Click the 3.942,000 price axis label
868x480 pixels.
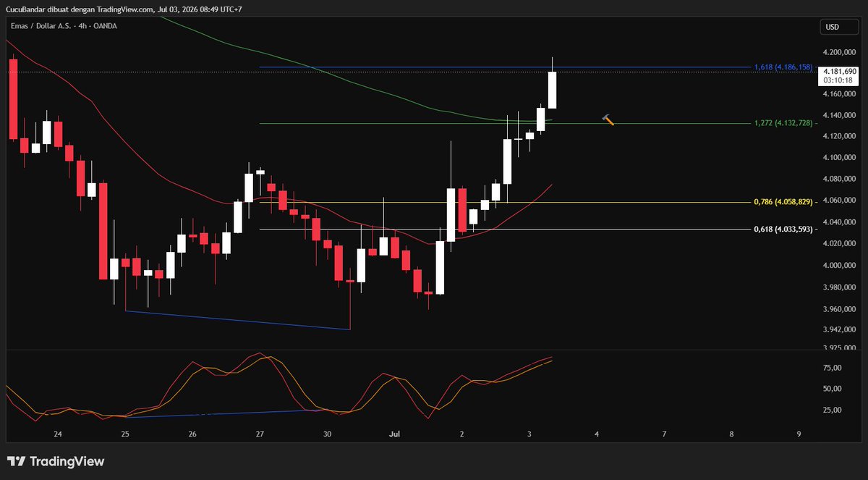click(x=839, y=329)
